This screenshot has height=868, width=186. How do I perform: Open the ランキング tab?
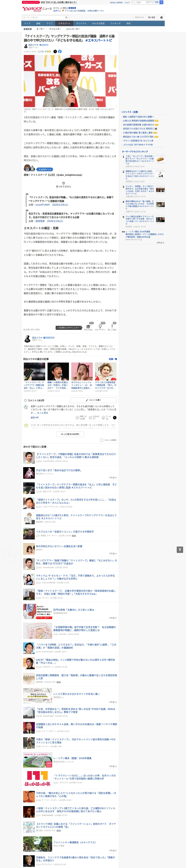[x=115, y=24]
